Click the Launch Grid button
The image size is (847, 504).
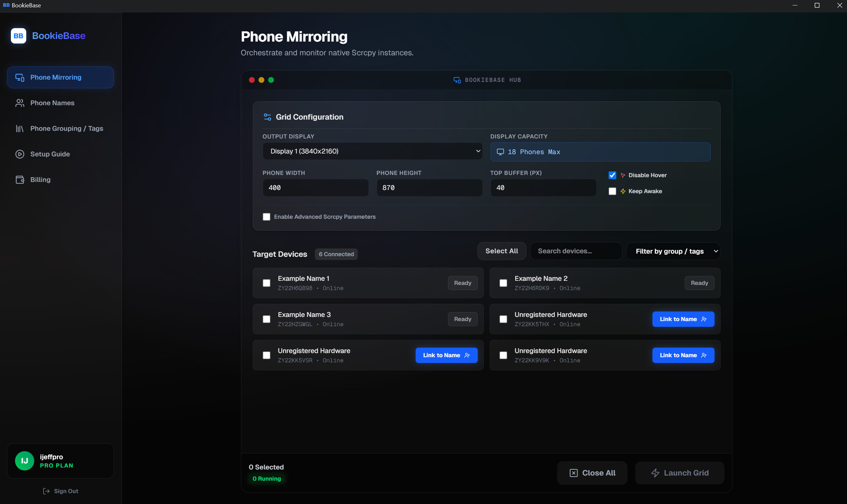click(x=680, y=473)
